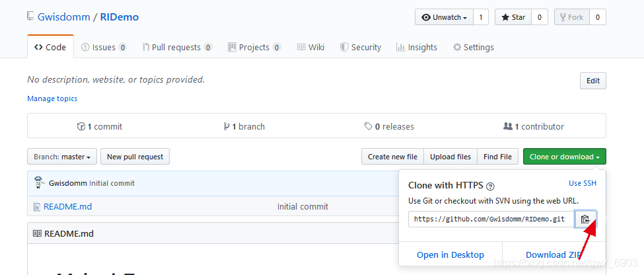Go to the Projects tab
644x275 pixels.
(254, 48)
